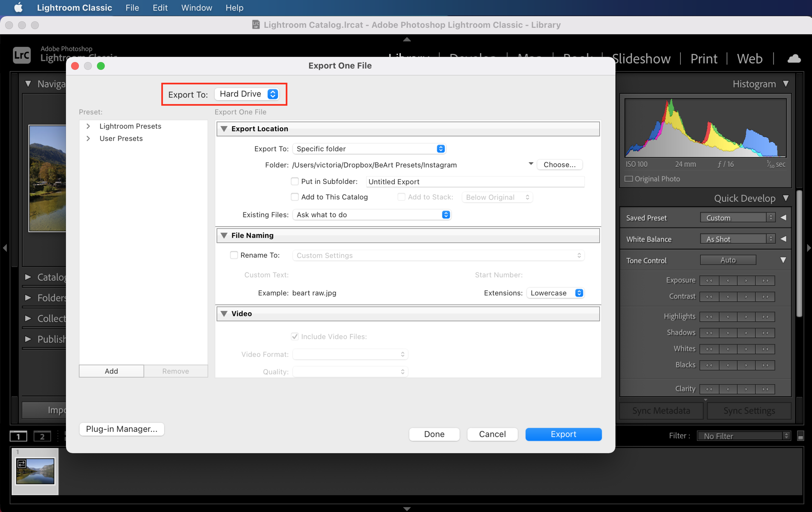This screenshot has height=512, width=812.
Task: Click the Add preset button
Action: pos(111,371)
